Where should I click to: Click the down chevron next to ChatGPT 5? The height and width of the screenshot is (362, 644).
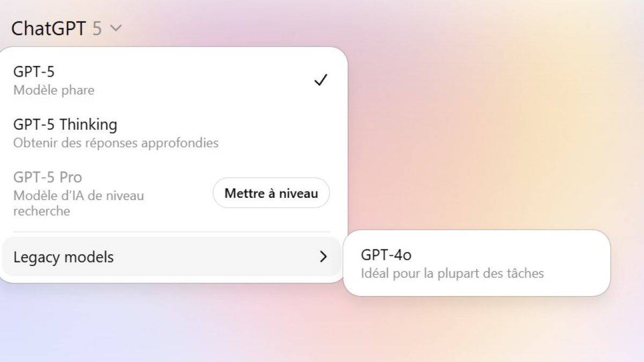(x=115, y=28)
